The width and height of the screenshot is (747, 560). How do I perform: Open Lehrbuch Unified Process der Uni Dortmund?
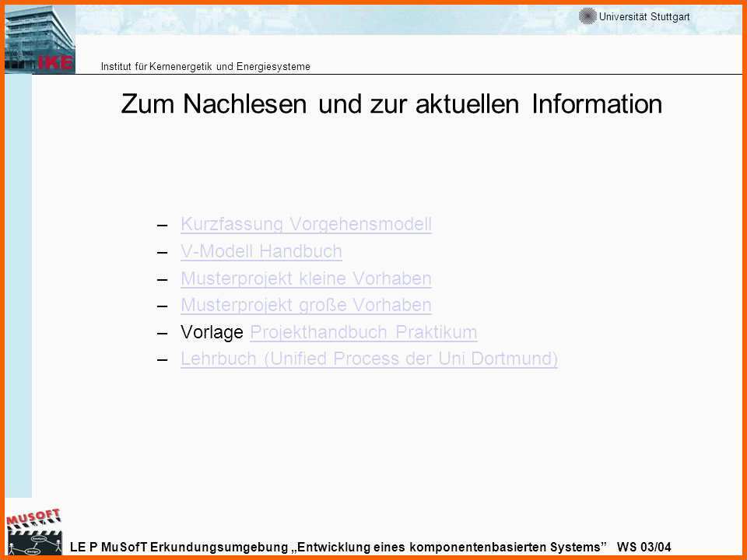pyautogui.click(x=369, y=359)
